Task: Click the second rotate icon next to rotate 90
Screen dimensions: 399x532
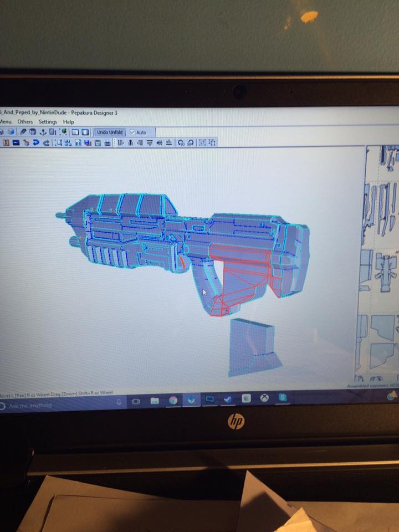Action: [191, 143]
